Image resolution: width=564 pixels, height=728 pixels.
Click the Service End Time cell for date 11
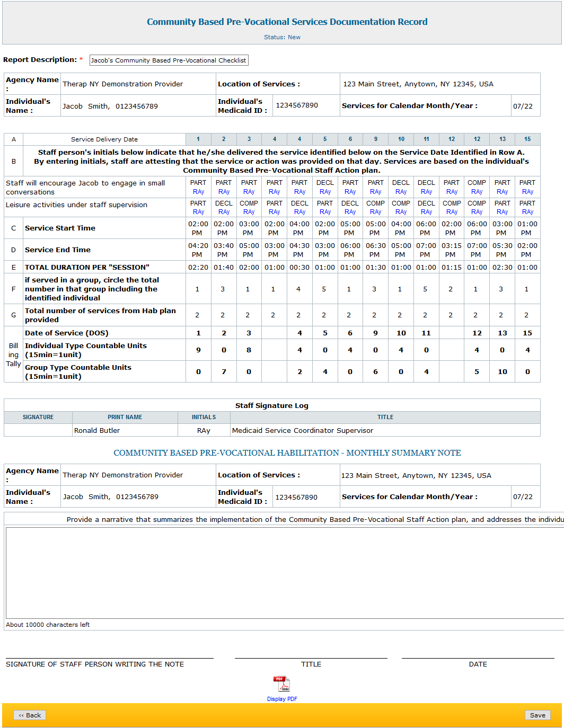point(426,250)
